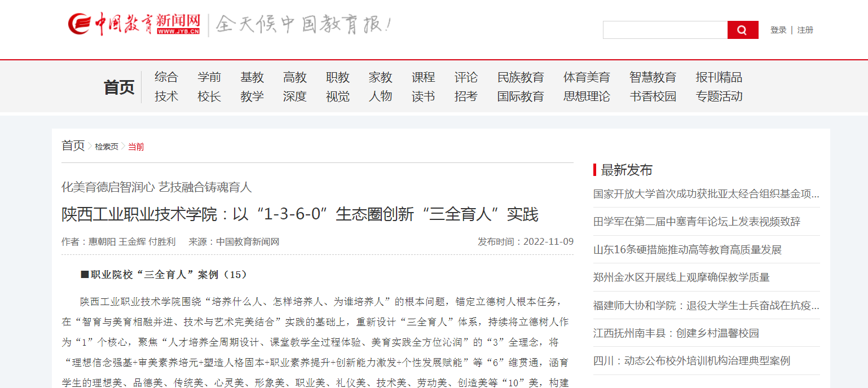Open the 专题活动 menu item
868x388 pixels.
click(x=719, y=96)
